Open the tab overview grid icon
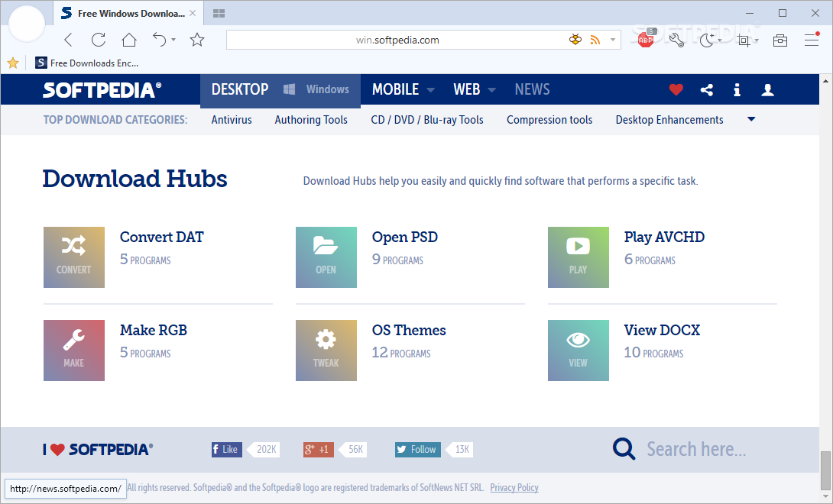Image resolution: width=833 pixels, height=504 pixels. click(x=219, y=13)
